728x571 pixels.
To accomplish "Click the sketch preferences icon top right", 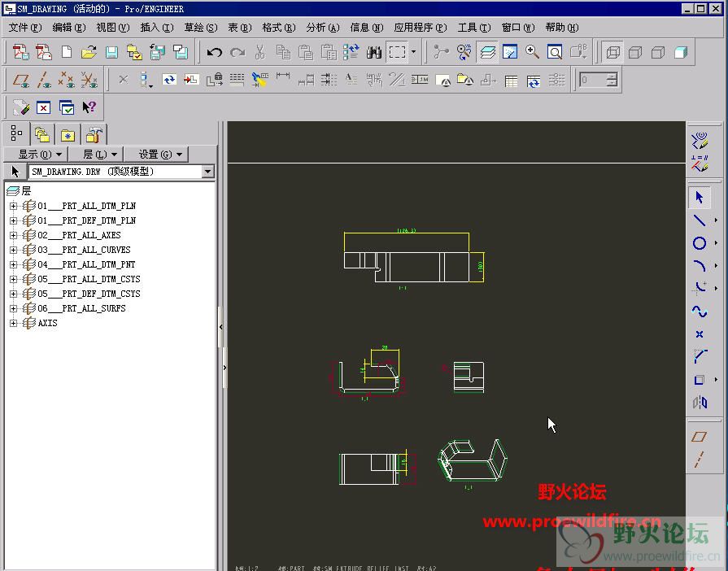I will tap(700, 140).
